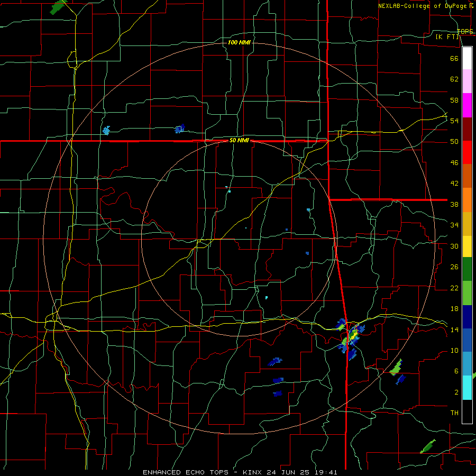Click the medium blue legend swatch
Screen dimensions: 476x476
pos(467,340)
